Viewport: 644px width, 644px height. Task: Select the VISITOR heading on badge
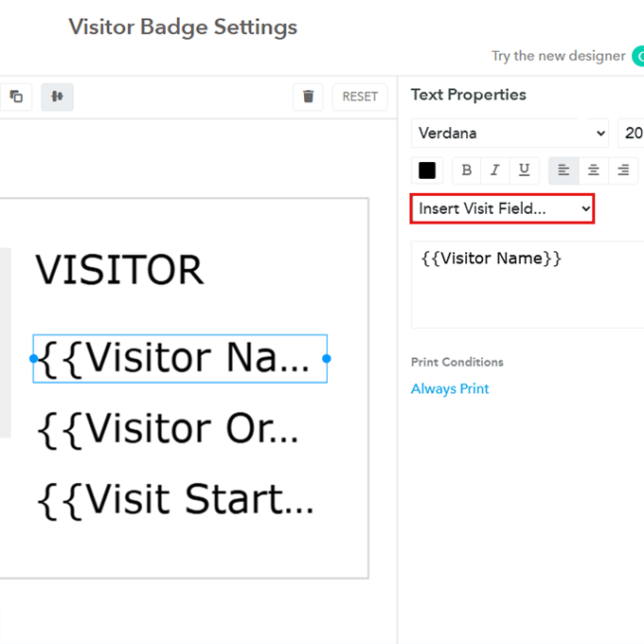click(119, 271)
